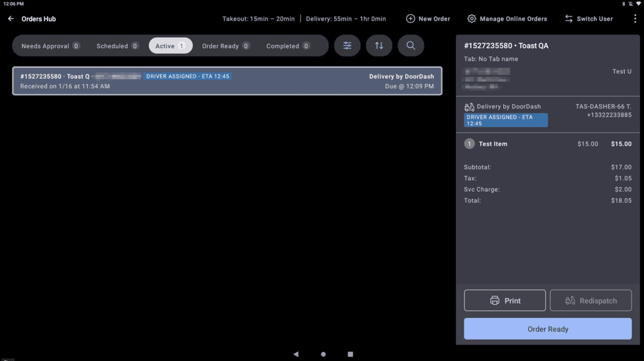Select the Active orders tab
This screenshot has width=644, height=361.
pyautogui.click(x=170, y=46)
